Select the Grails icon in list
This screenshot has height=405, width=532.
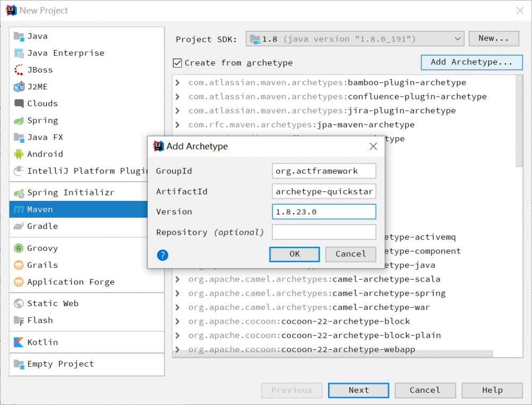19,265
